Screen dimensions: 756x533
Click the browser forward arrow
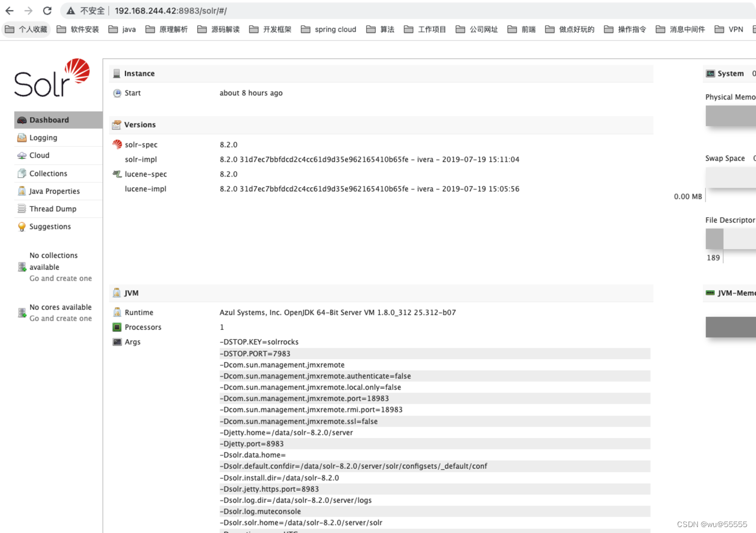[28, 11]
